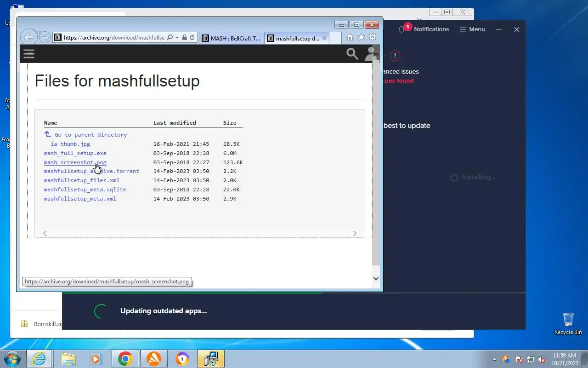Open mashfullsetup_files.xml link
This screenshot has width=588, height=368.
tap(82, 180)
